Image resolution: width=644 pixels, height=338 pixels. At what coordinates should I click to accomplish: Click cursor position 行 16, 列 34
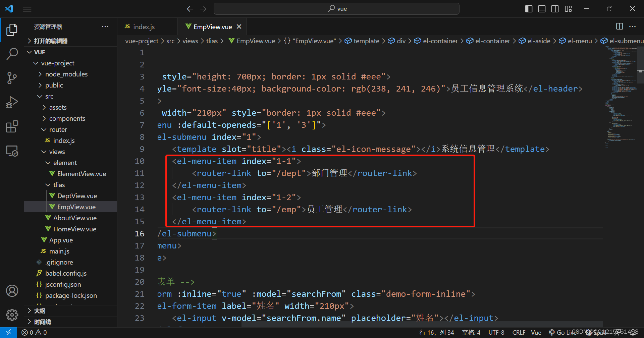(x=437, y=332)
